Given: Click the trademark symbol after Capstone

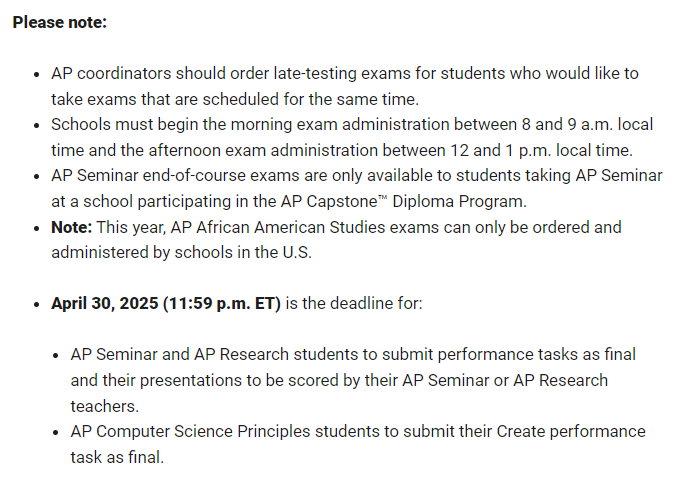Looking at the screenshot, I should point(382,198).
